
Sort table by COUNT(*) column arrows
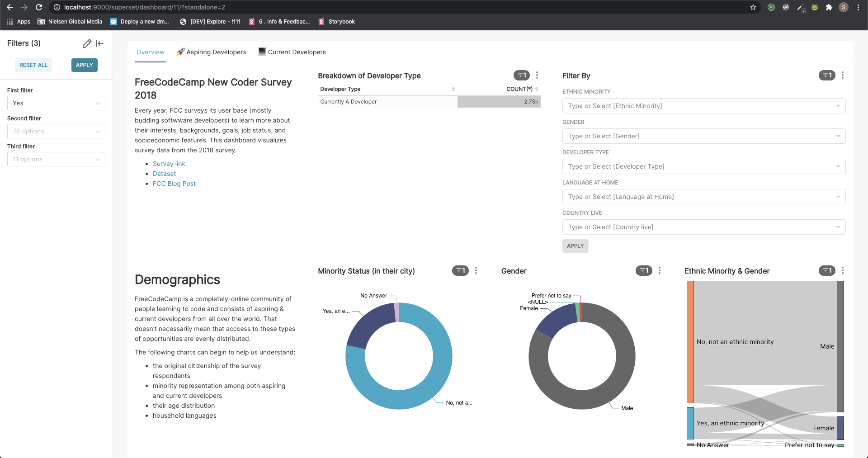[537, 89]
